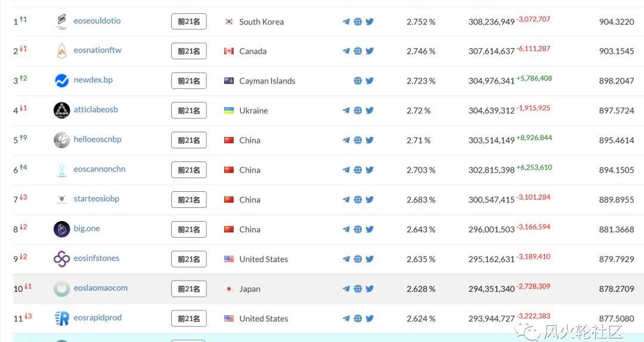Viewport: 644px width, 342px height.
Task: Open the helloeoscnbp producer link
Action: pos(97,139)
